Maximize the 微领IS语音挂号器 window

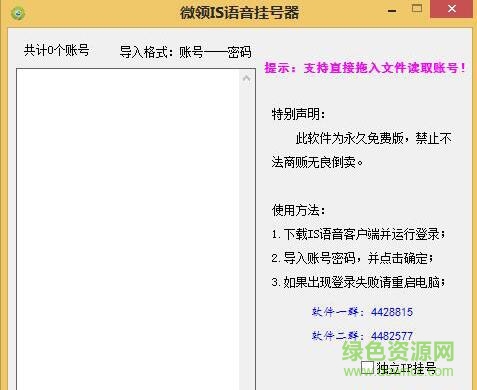point(417,9)
